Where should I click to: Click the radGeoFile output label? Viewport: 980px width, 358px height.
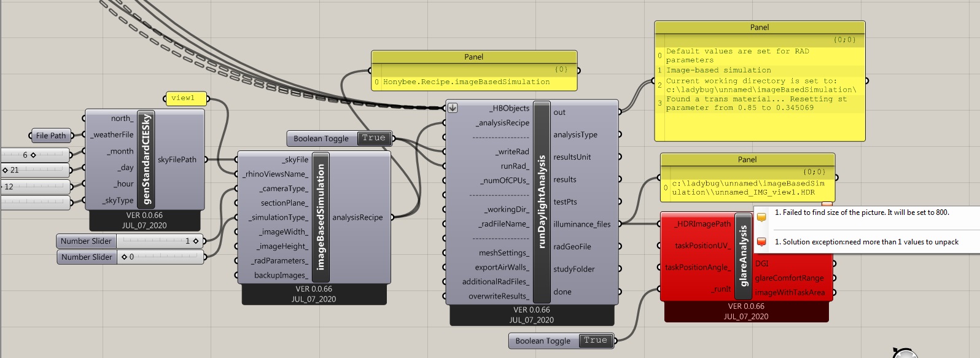click(x=572, y=247)
